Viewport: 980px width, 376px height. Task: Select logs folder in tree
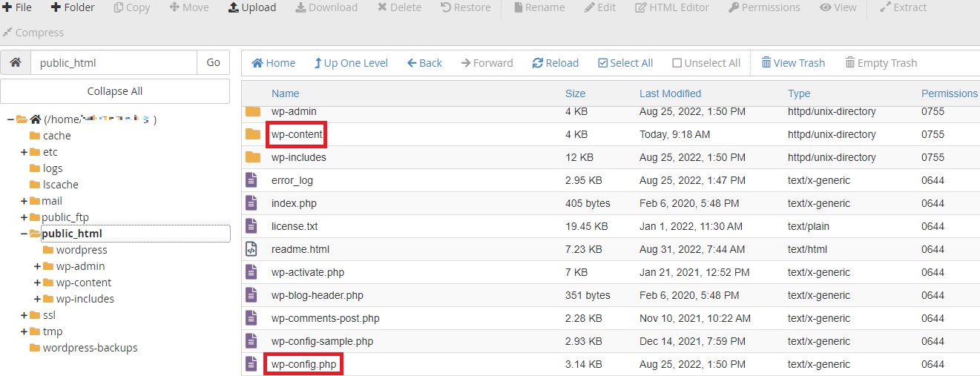coord(53,168)
